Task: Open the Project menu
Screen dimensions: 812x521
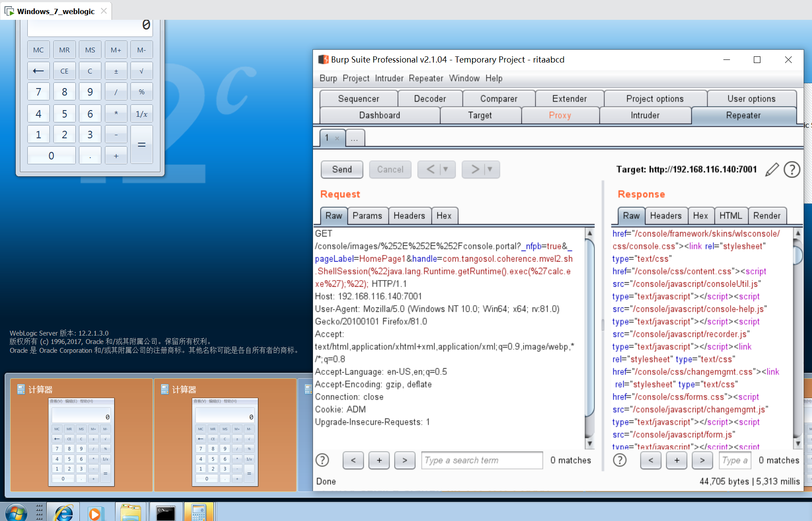Action: coord(356,78)
